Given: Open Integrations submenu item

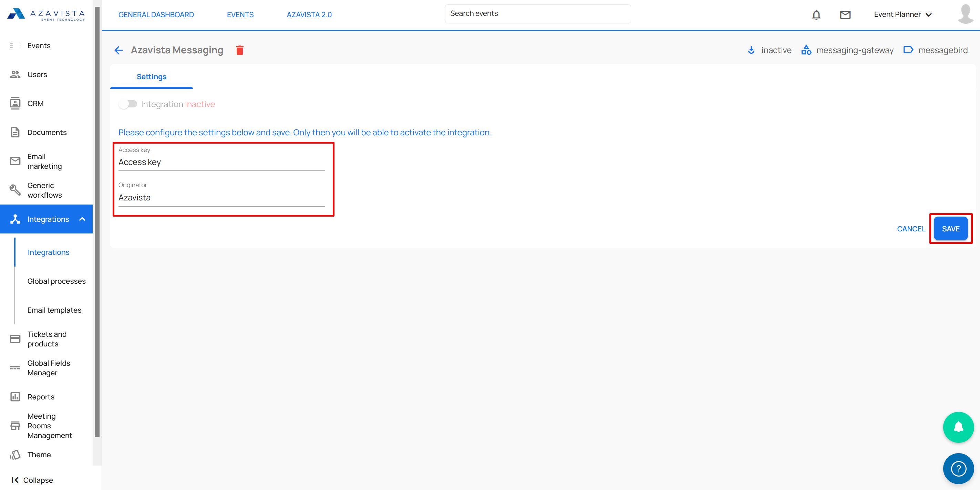Looking at the screenshot, I should click(48, 252).
